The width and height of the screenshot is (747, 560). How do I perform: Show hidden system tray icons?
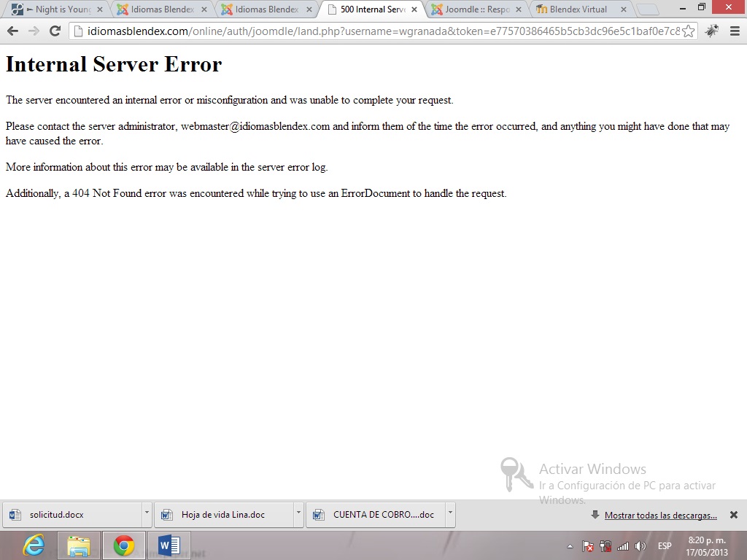(x=570, y=546)
